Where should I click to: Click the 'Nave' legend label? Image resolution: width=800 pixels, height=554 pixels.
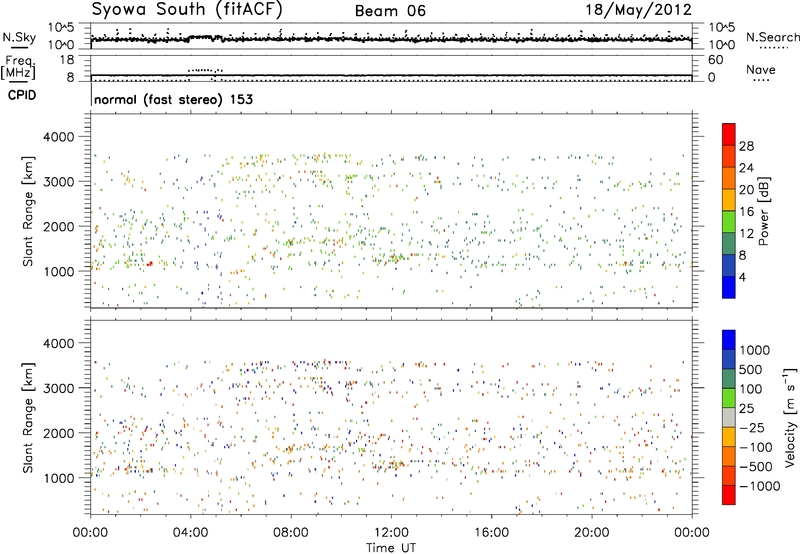click(761, 69)
